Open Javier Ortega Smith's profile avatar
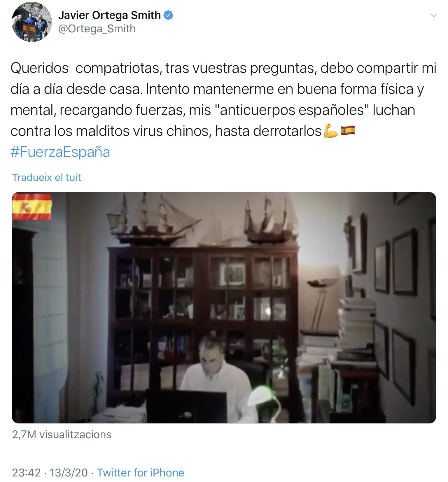448x482 pixels. tap(32, 22)
